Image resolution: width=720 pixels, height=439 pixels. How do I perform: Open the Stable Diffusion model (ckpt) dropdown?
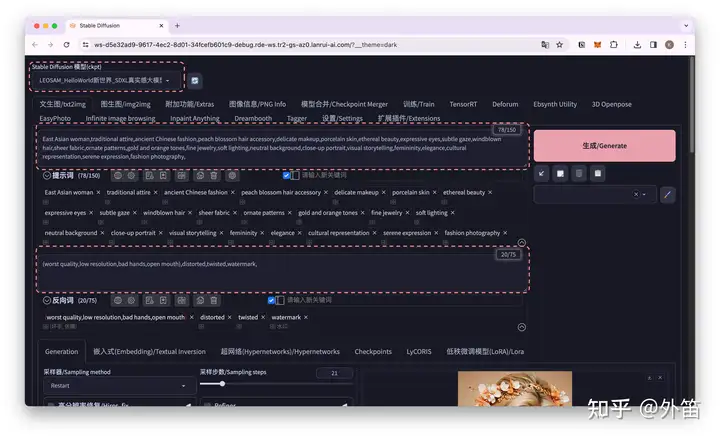point(107,80)
